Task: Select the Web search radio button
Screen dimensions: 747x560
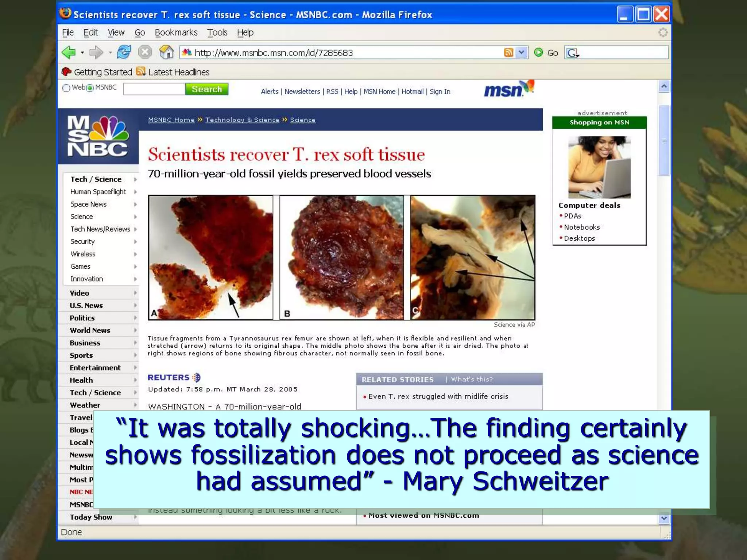Action: coord(66,88)
